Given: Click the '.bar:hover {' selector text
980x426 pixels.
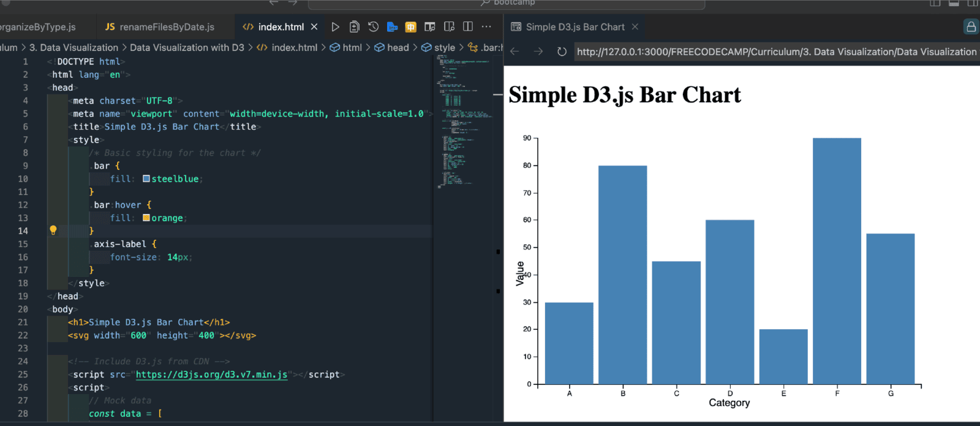Looking at the screenshot, I should pos(121,205).
